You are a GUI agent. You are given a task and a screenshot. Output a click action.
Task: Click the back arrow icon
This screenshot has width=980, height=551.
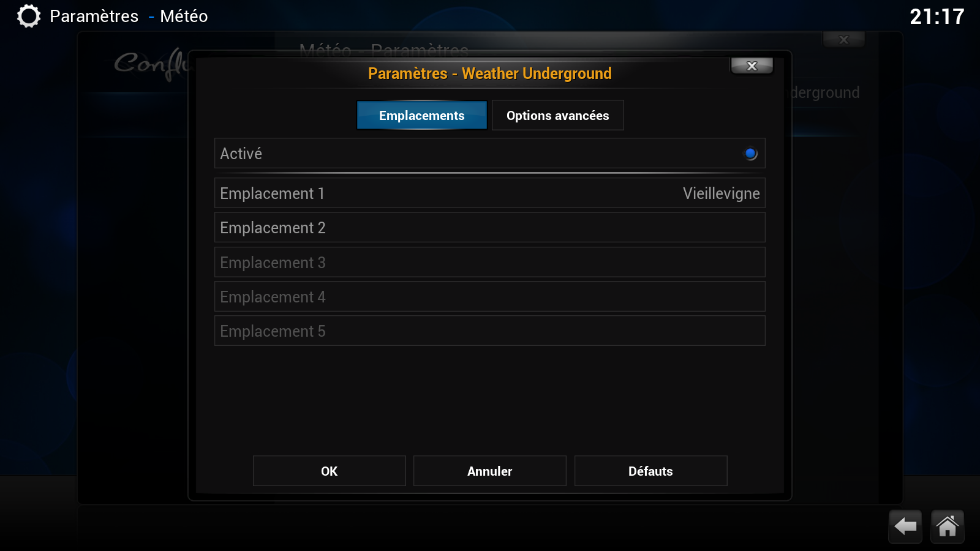point(905,526)
